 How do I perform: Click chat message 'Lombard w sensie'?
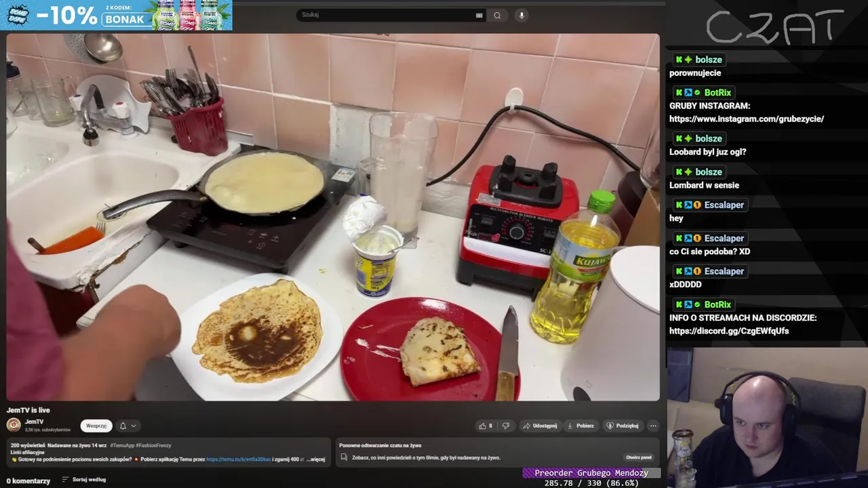coord(704,185)
